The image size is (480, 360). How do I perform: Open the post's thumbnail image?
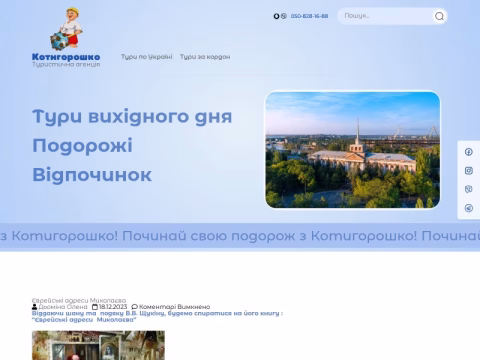coord(98,345)
